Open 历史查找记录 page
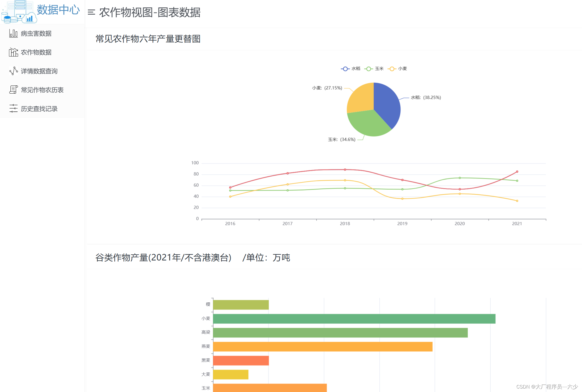The height and width of the screenshot is (392, 582). click(x=39, y=109)
